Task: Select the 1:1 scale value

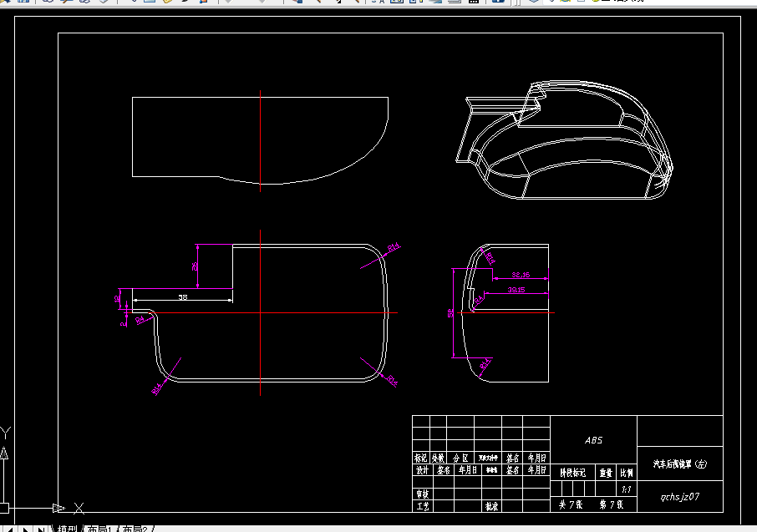Action: point(627,489)
